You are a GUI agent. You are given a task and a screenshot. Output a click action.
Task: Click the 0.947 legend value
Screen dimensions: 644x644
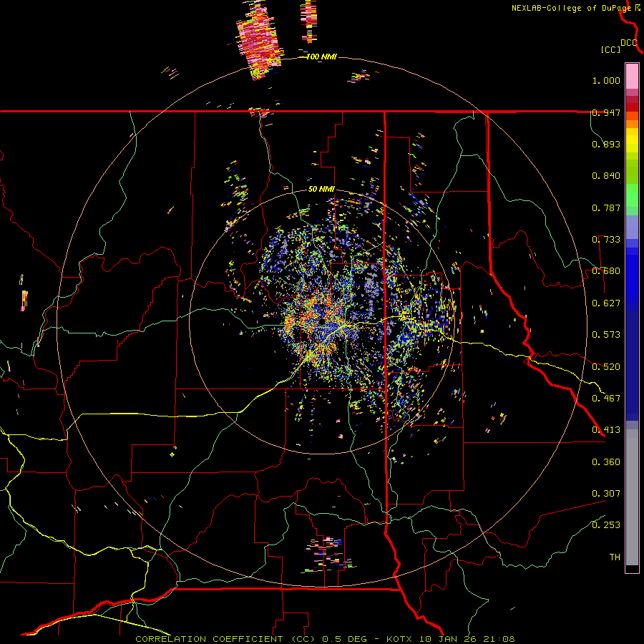coord(606,112)
